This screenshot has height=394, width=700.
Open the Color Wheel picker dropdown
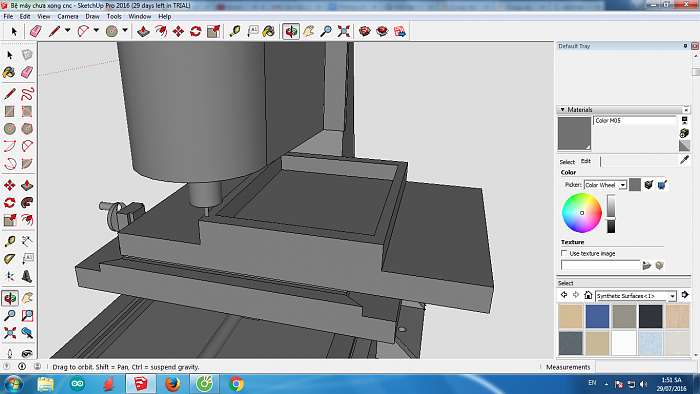tap(623, 185)
